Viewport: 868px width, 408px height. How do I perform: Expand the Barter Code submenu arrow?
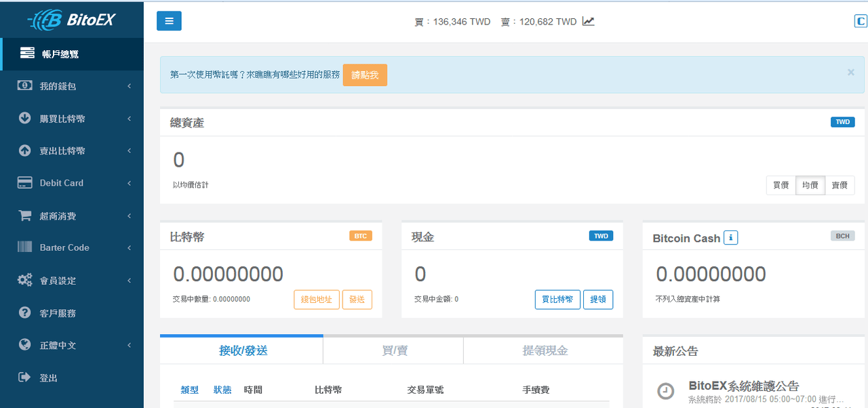point(129,248)
